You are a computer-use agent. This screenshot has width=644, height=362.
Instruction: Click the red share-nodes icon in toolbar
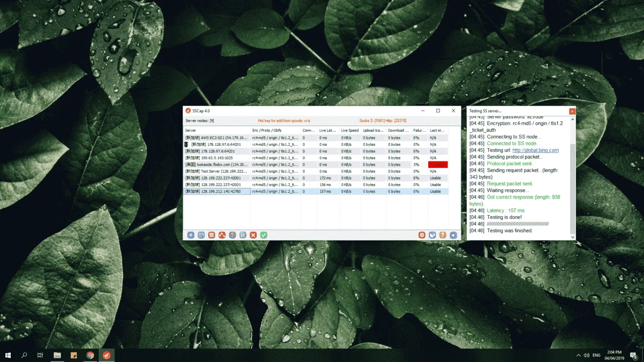tap(222, 235)
